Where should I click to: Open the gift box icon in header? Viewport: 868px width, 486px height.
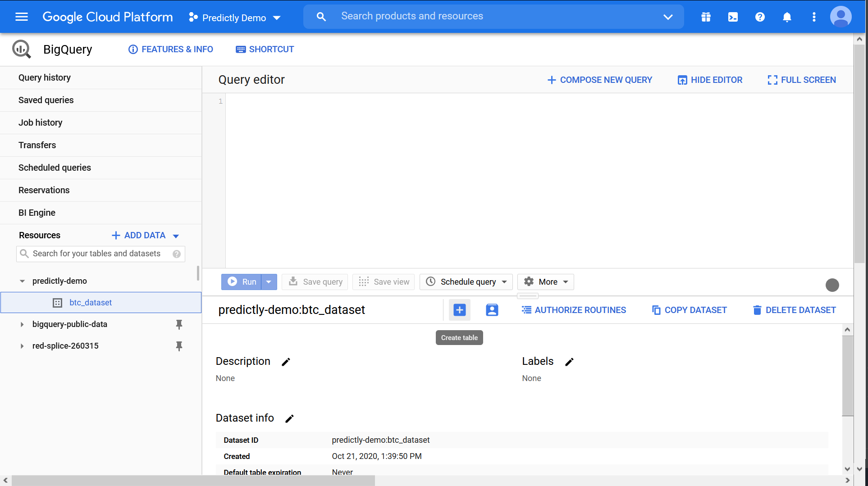point(706,17)
